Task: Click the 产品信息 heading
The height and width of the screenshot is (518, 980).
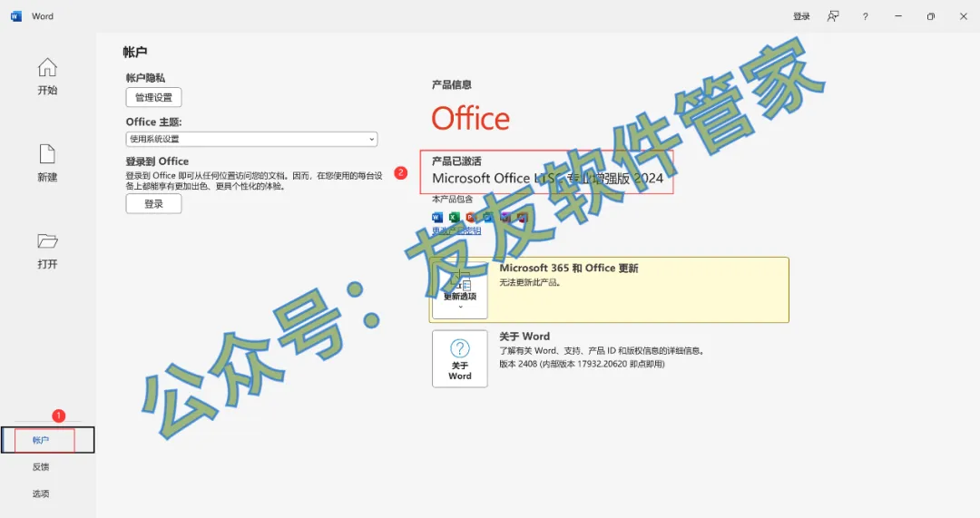Action: point(452,85)
